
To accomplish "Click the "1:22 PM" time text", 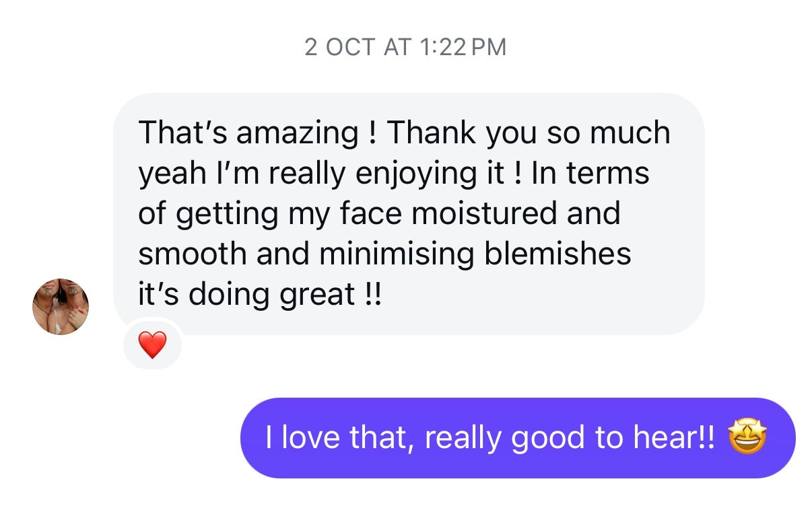I will click(x=461, y=47).
